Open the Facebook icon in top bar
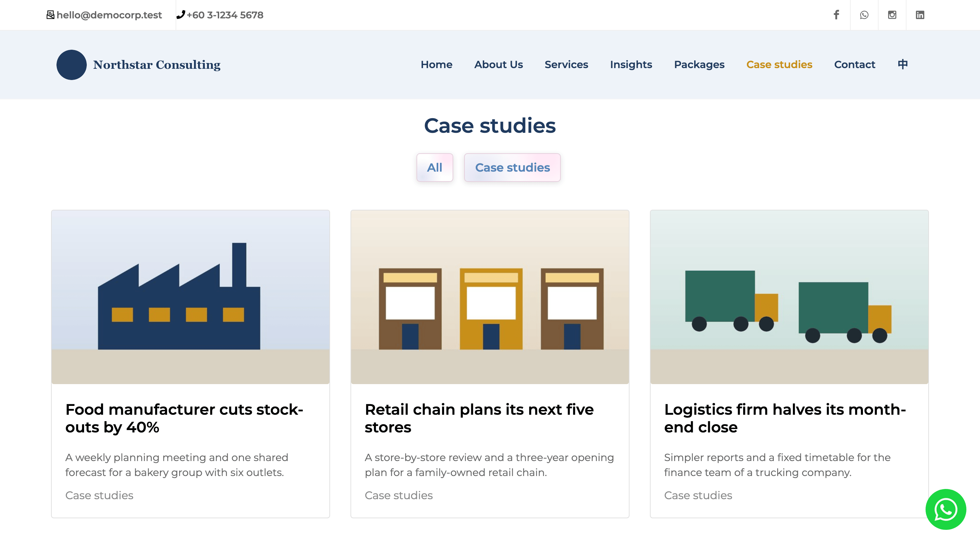980x538 pixels. point(836,15)
